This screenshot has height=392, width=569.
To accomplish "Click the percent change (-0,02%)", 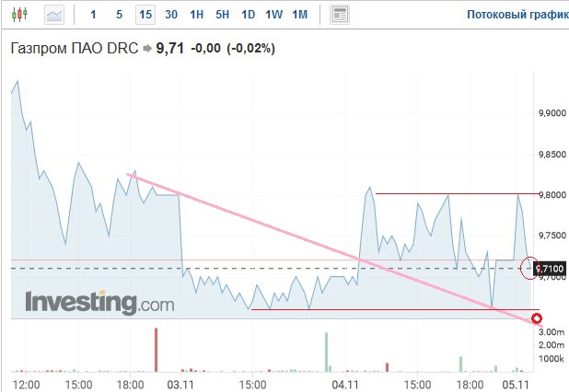I will [x=250, y=48].
